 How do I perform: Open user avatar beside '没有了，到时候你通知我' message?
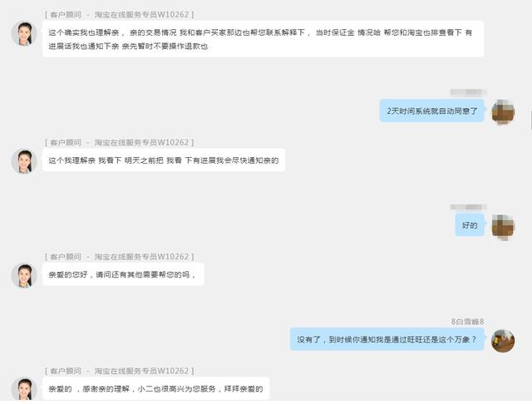click(x=503, y=341)
